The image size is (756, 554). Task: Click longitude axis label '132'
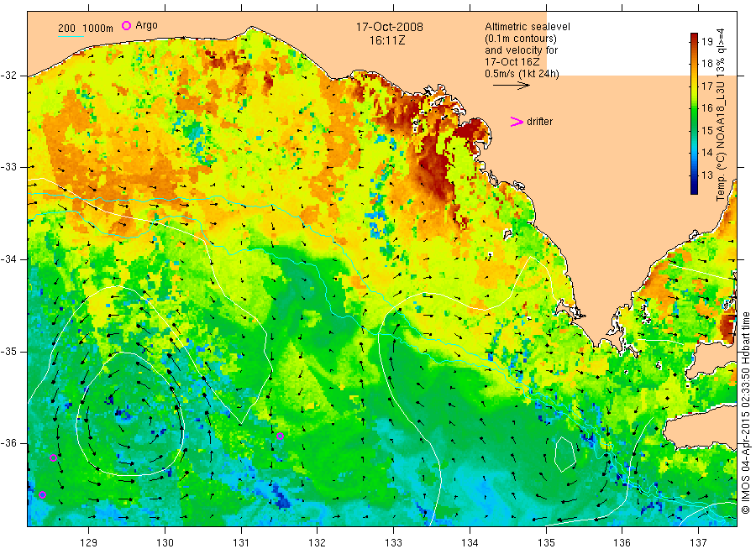coord(318,543)
